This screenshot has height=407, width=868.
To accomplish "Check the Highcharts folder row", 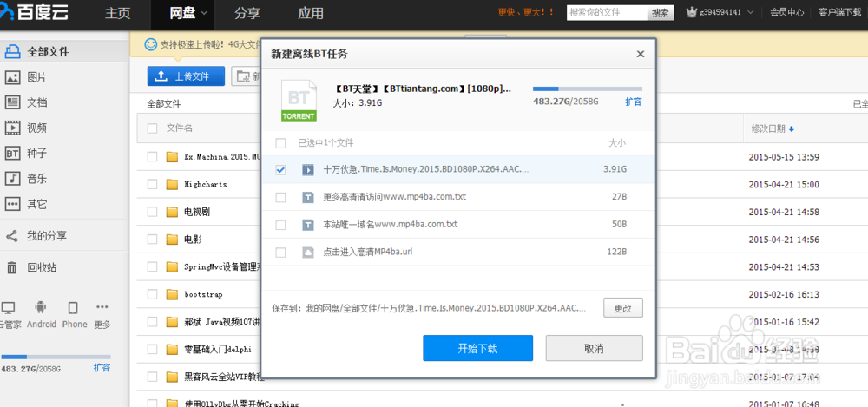I will pos(152,184).
